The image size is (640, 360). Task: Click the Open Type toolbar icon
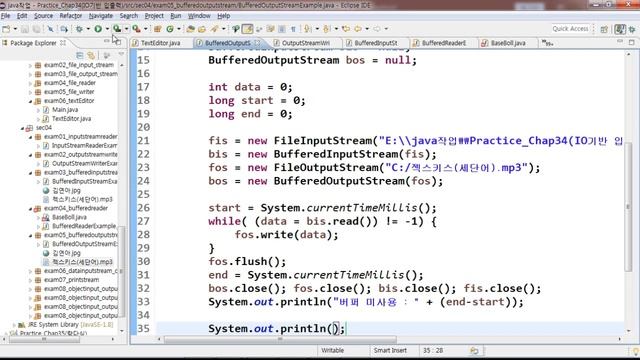point(190,29)
